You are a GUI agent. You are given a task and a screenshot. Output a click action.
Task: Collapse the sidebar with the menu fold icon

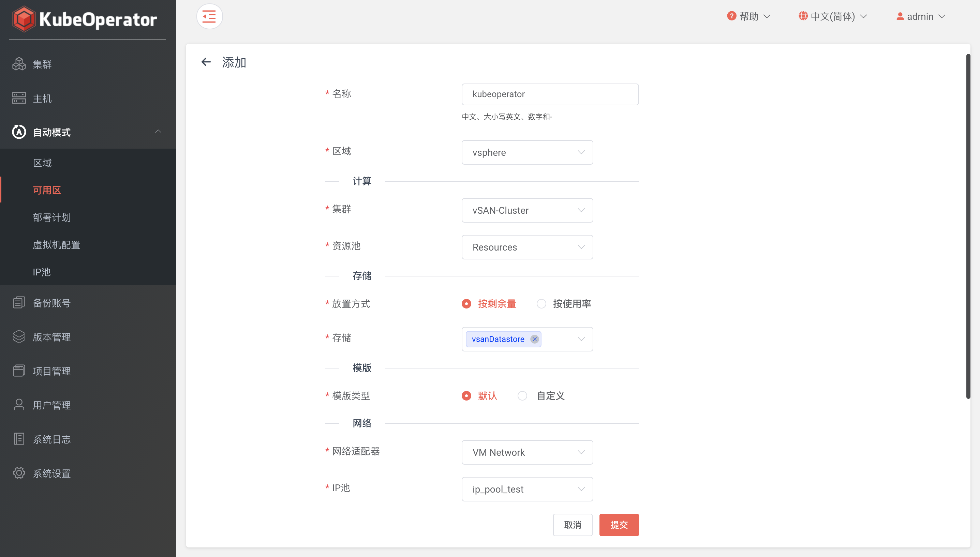(x=209, y=16)
